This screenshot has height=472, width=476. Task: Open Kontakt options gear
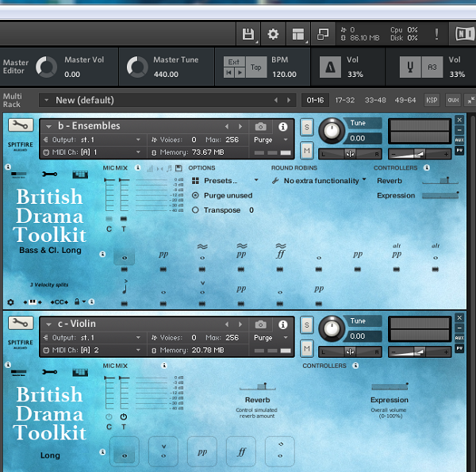click(273, 34)
